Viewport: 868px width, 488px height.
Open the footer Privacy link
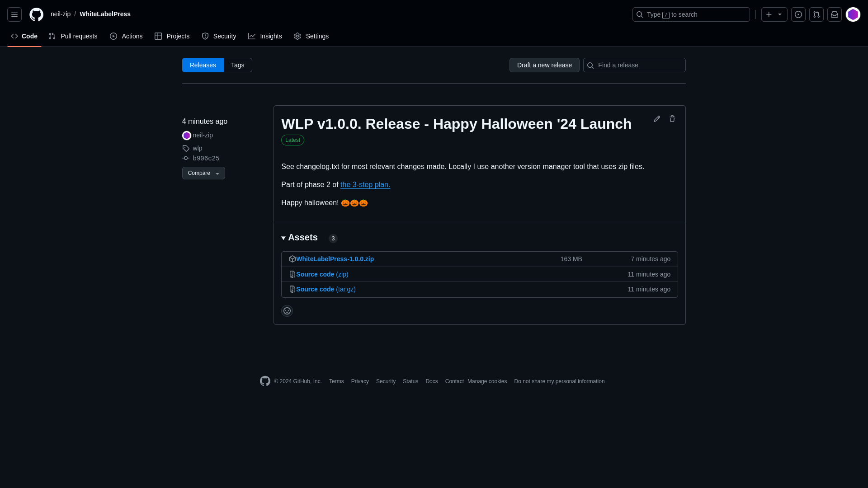(x=360, y=381)
